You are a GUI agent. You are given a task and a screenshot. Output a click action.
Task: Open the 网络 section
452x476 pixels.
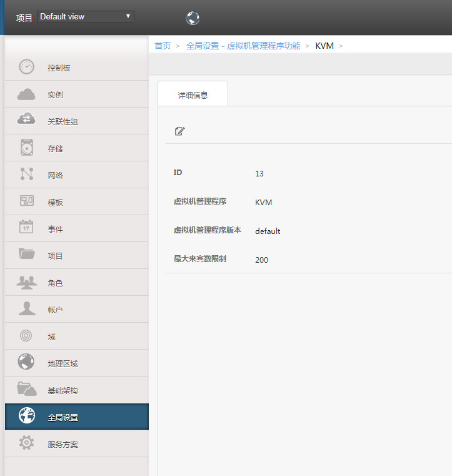pyautogui.click(x=77, y=175)
